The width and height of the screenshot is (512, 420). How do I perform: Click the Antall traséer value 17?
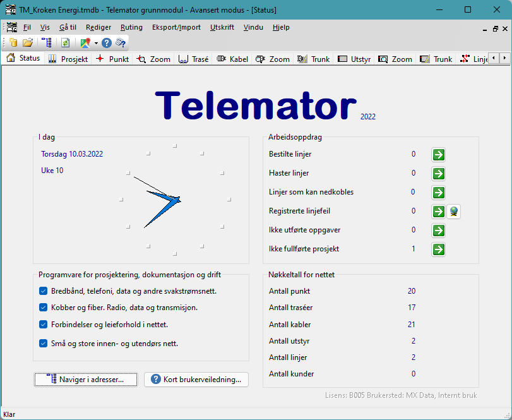(412, 308)
